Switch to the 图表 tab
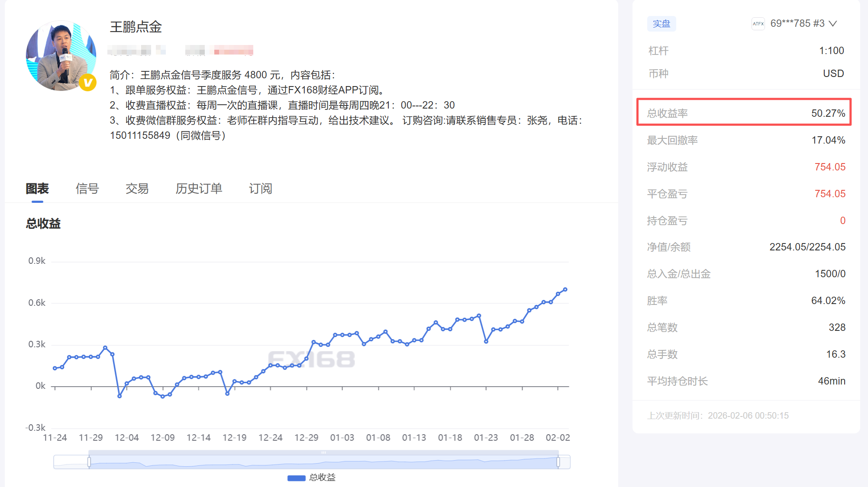Image resolution: width=868 pixels, height=487 pixels. click(x=37, y=189)
